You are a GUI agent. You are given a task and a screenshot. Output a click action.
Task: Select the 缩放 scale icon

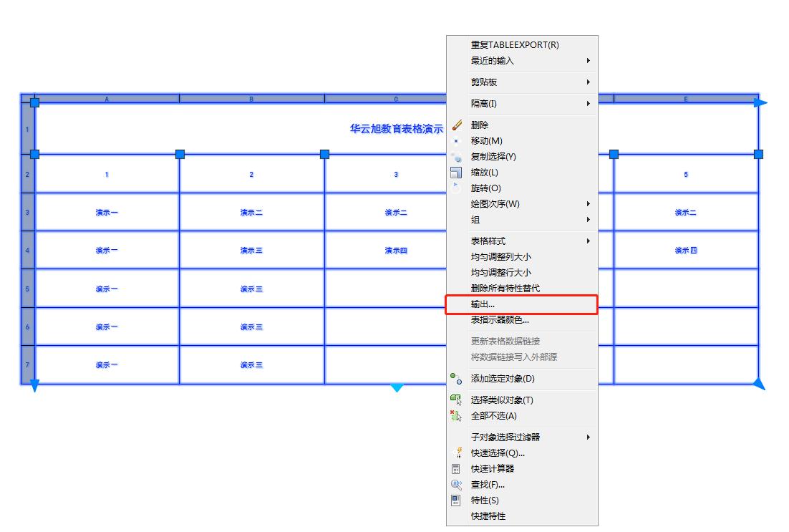coord(455,173)
